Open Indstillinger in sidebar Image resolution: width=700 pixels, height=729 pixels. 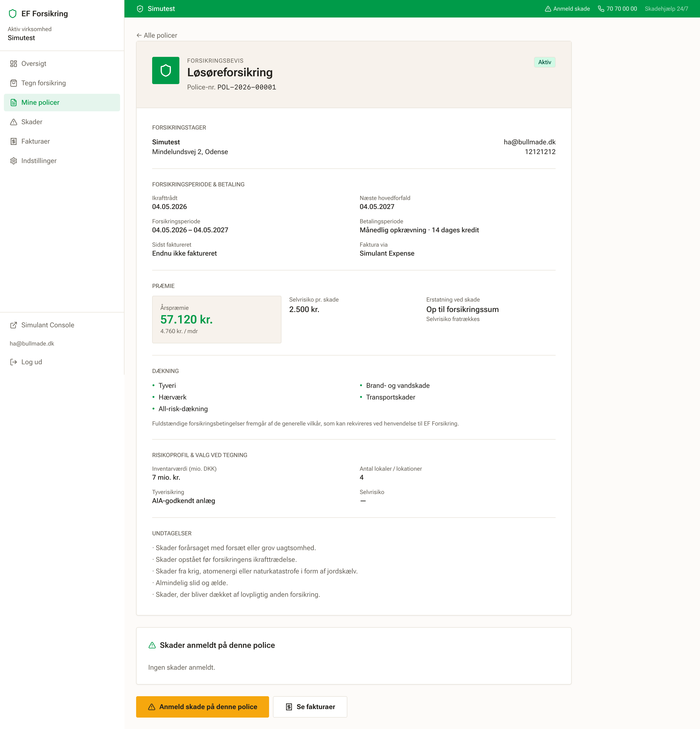62,161
